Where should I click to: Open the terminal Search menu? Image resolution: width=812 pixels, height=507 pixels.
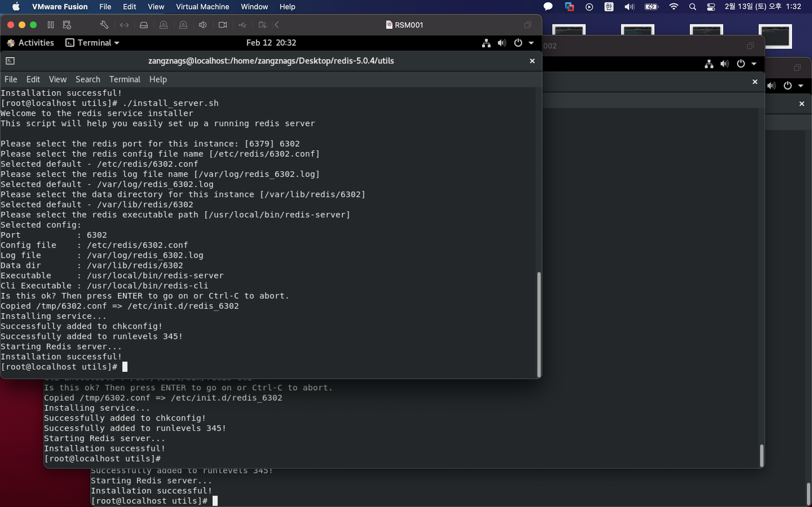click(x=88, y=79)
